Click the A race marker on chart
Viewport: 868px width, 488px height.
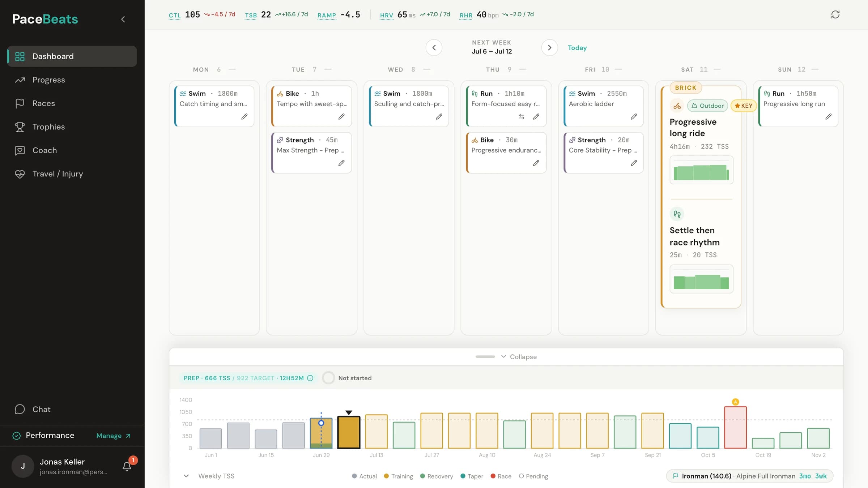tap(735, 402)
